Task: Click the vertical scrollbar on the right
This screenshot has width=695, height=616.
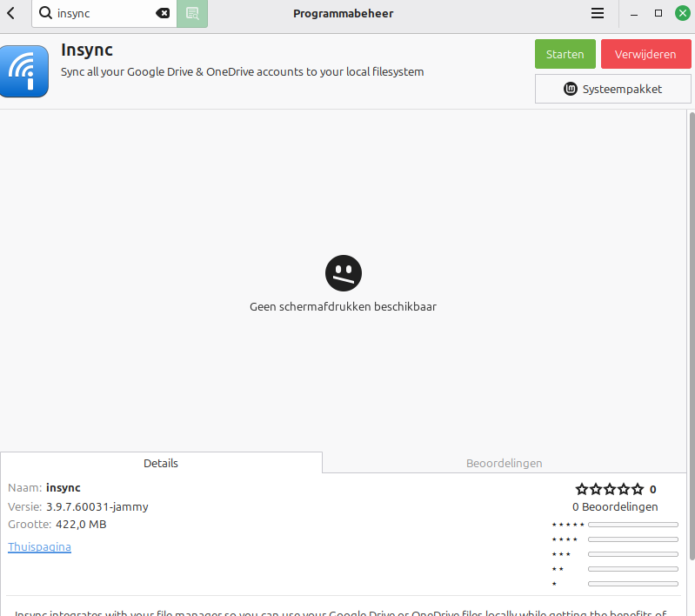Action: click(x=691, y=335)
